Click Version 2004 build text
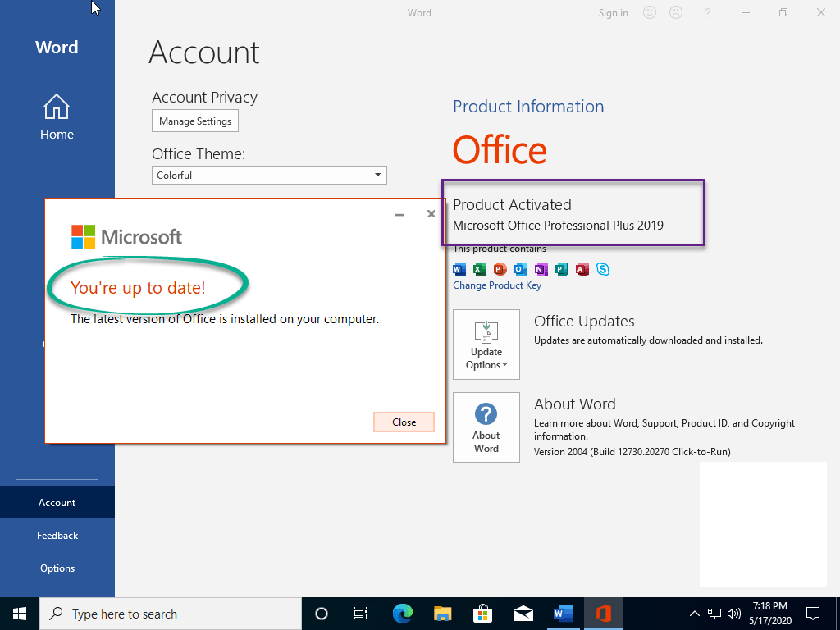Screen dimensions: 840x630 tap(632, 452)
